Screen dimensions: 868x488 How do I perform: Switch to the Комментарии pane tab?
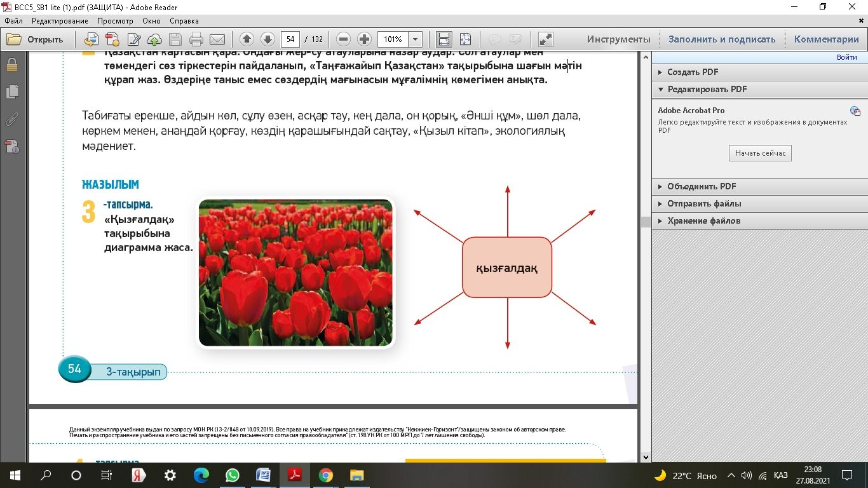(x=826, y=39)
